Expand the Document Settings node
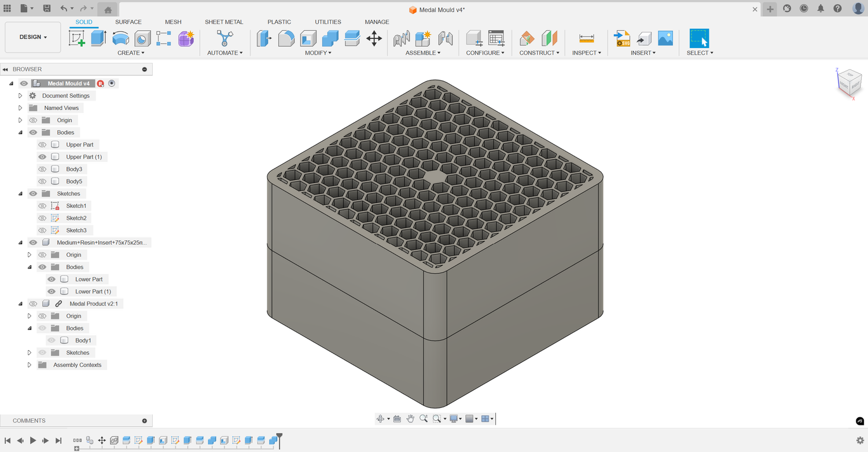Image resolution: width=868 pixels, height=452 pixels. click(x=20, y=95)
